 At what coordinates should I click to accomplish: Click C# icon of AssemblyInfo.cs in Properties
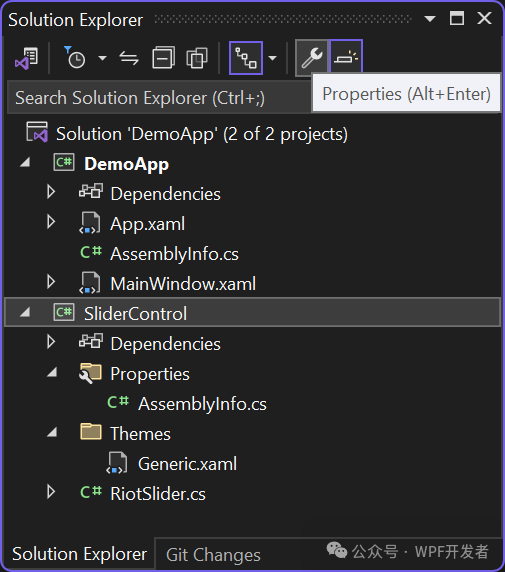point(118,402)
